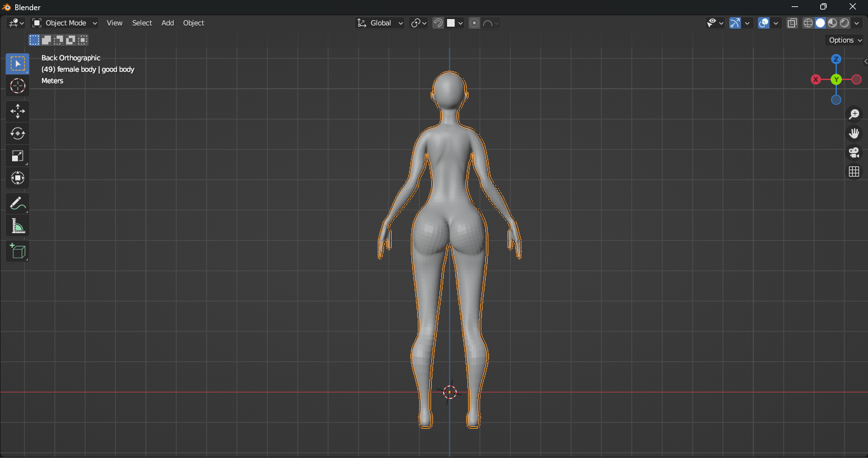Toggle the camera view button
This screenshot has height=458, width=868.
[854, 152]
